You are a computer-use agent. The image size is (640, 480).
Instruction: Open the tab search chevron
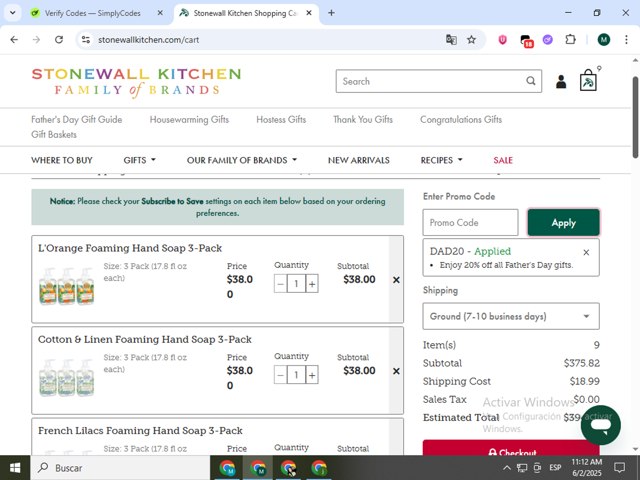(13, 13)
